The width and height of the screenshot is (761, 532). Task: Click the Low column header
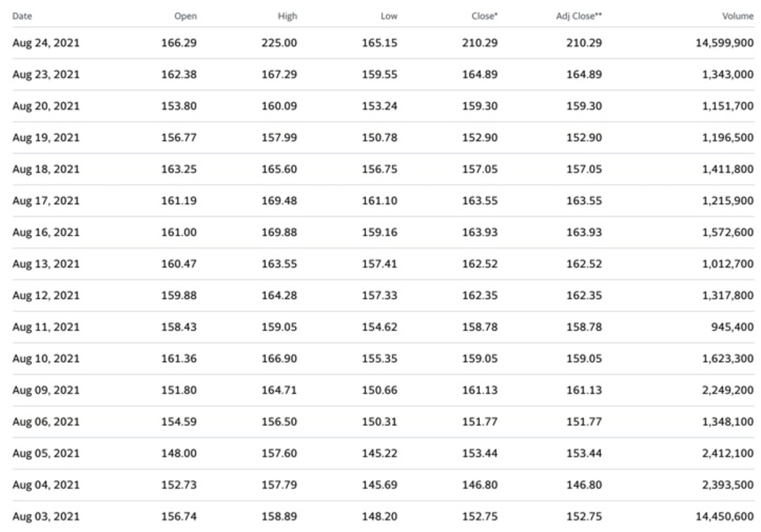click(x=389, y=16)
